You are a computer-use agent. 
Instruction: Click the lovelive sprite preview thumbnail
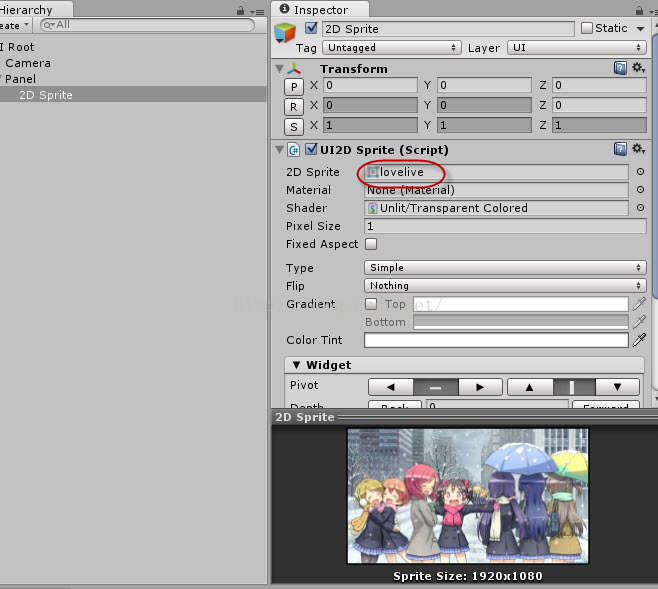click(x=467, y=496)
